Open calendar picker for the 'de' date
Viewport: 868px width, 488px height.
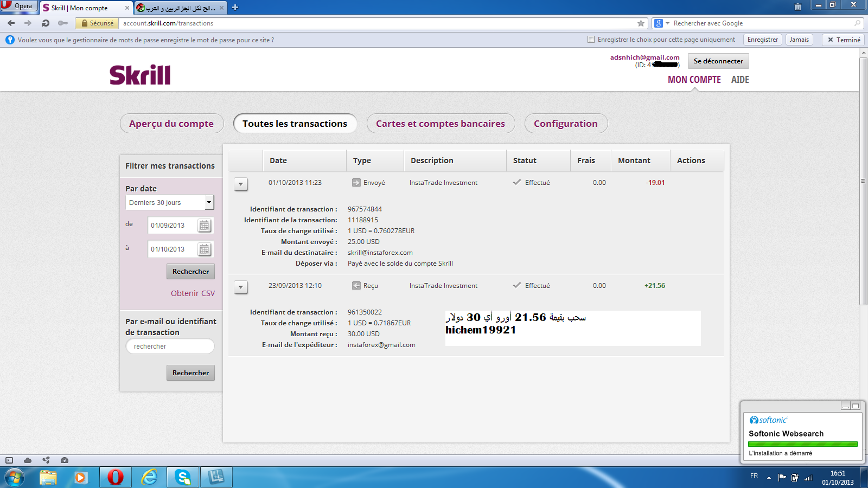tap(205, 226)
